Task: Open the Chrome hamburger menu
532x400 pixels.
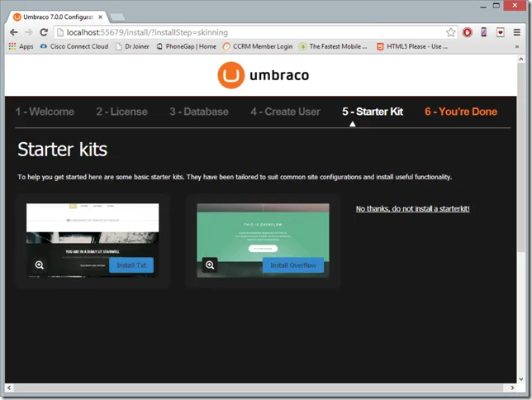Action: pos(517,32)
